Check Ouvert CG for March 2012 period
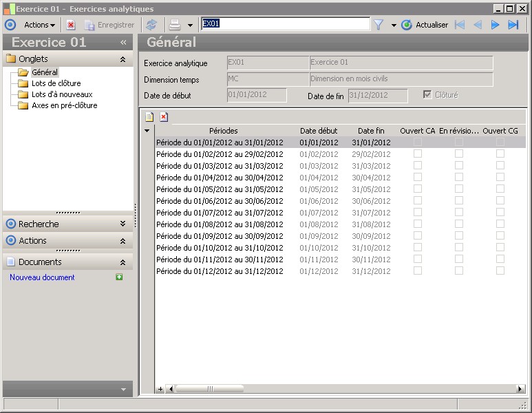Screen dimensions: 532x413 coord(500,166)
